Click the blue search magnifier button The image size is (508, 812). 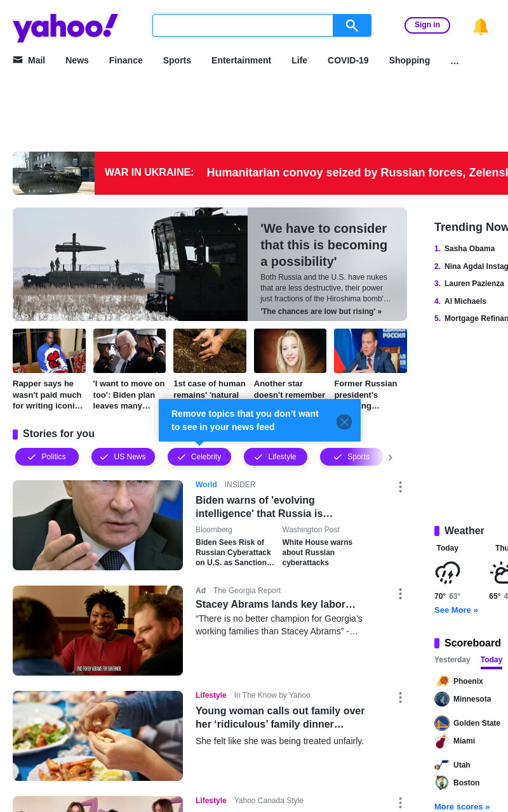(x=352, y=25)
